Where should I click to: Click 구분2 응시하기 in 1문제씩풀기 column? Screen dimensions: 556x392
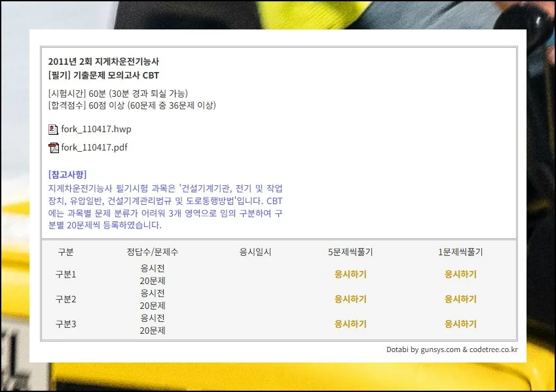tap(460, 299)
